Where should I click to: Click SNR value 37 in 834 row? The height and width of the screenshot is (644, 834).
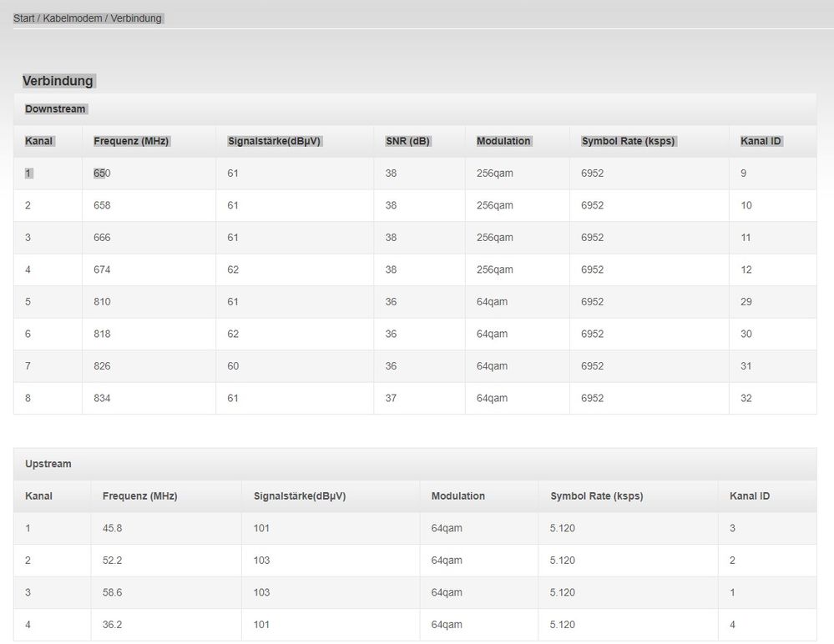(391, 399)
